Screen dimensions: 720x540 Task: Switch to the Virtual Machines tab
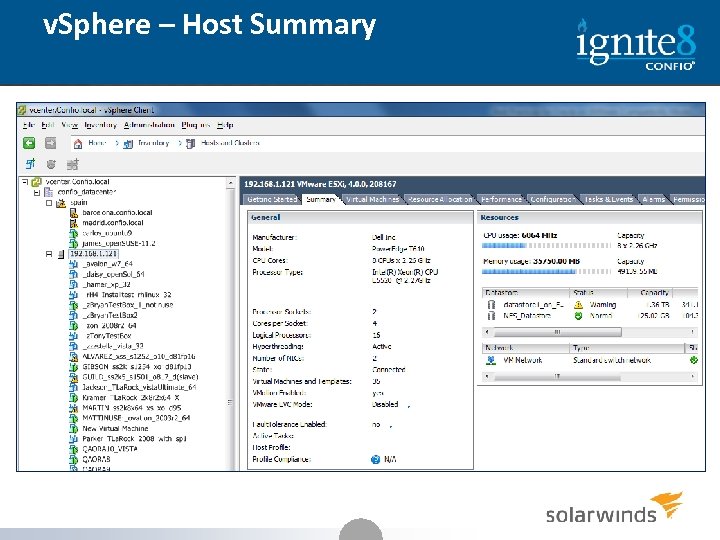tap(372, 199)
